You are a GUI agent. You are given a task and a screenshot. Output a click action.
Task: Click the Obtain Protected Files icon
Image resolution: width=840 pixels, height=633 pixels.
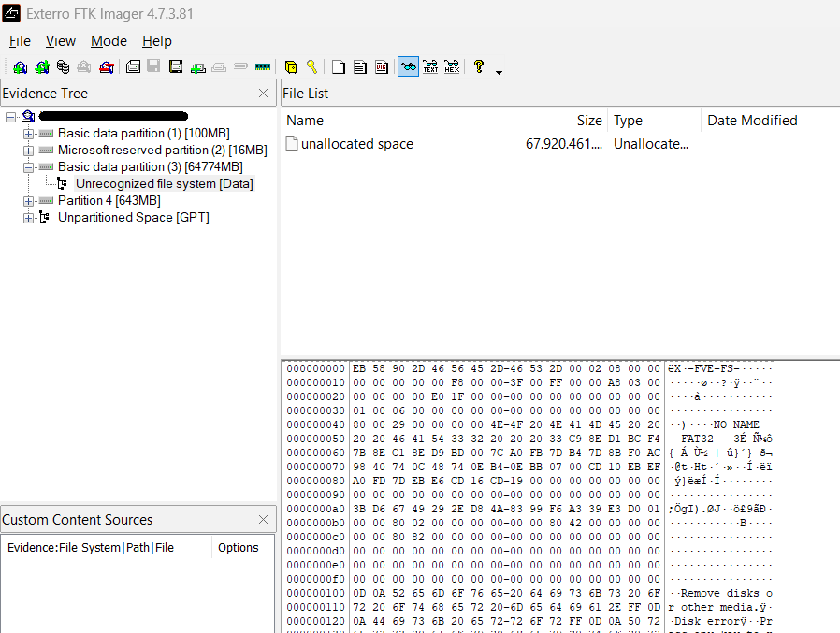point(291,66)
